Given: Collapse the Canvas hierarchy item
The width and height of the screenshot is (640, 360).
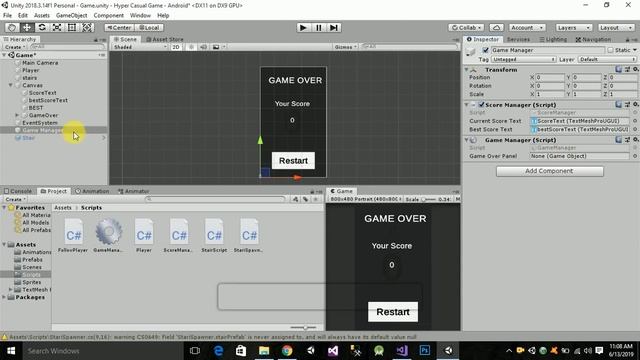Looking at the screenshot, I should (11, 85).
